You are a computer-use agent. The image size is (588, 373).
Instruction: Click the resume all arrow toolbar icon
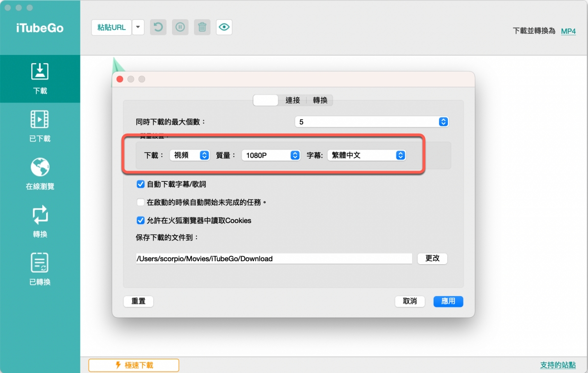[x=158, y=27]
